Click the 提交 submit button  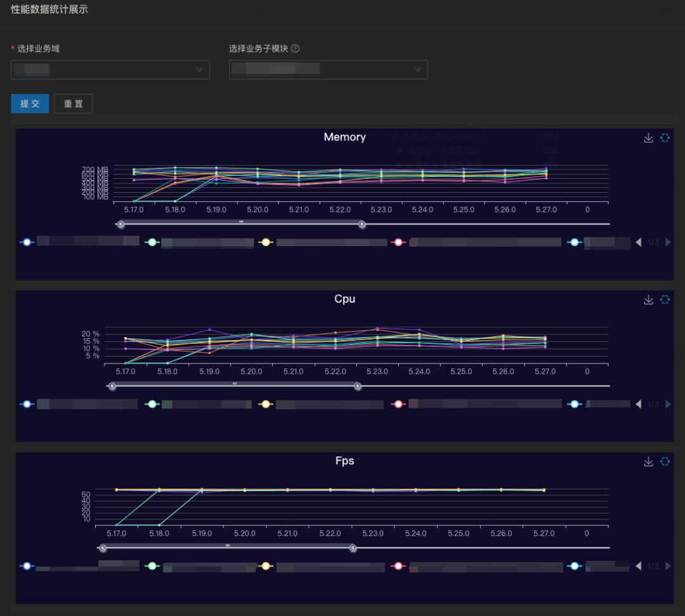click(30, 103)
